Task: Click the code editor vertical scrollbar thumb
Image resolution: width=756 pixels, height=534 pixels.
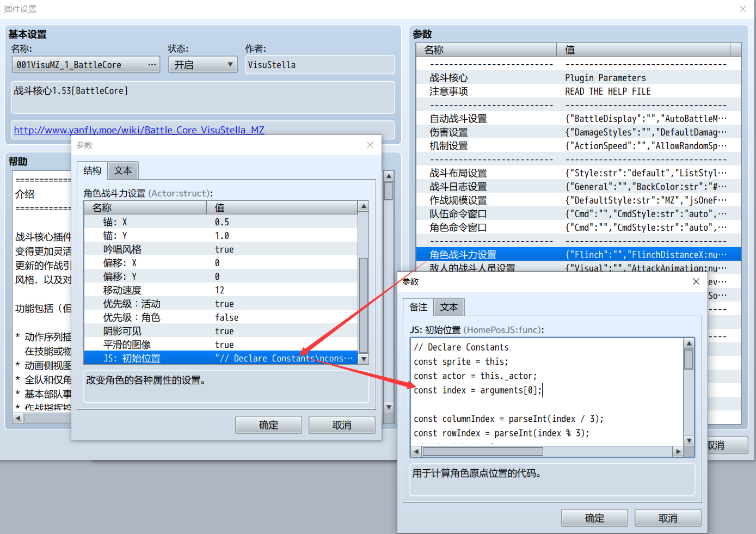Action: click(689, 359)
